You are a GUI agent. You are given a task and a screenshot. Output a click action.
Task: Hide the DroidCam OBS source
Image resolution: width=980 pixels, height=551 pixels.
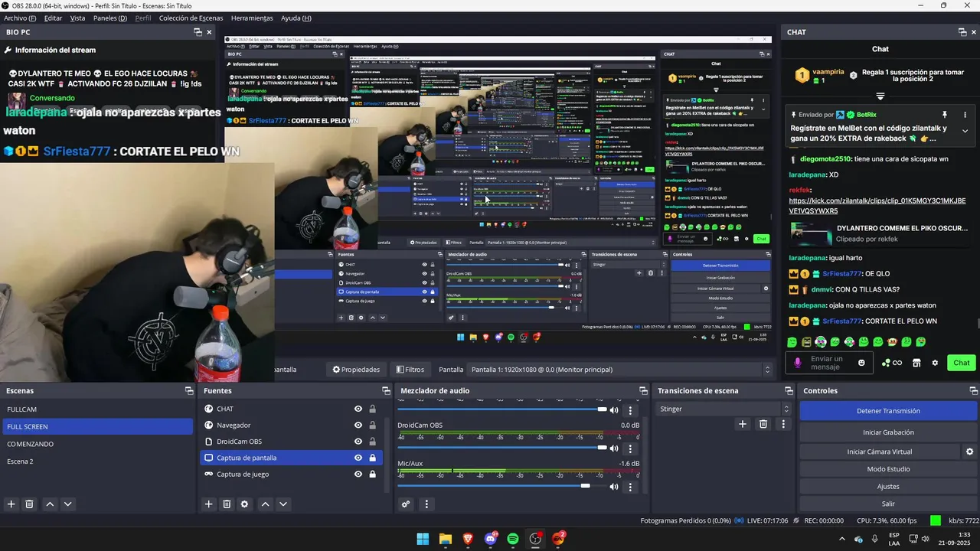(358, 442)
